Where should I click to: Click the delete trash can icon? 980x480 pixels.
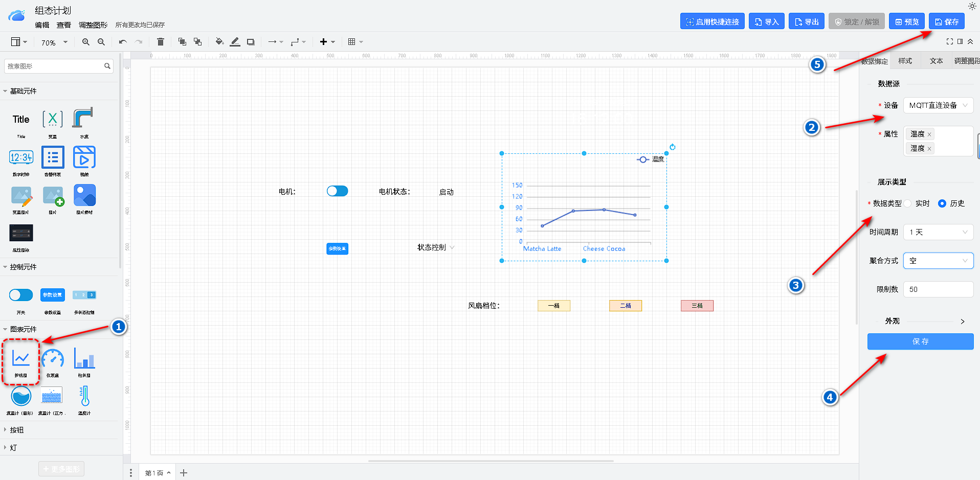pos(161,42)
